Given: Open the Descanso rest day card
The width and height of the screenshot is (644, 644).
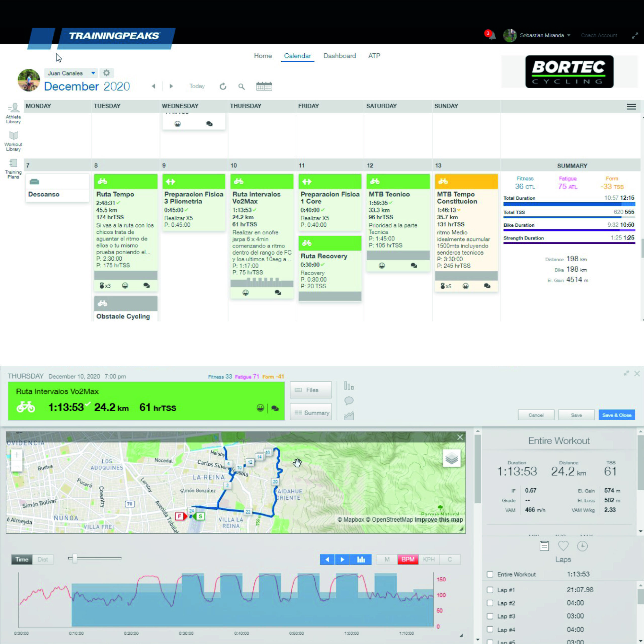Looking at the screenshot, I should click(x=57, y=188).
